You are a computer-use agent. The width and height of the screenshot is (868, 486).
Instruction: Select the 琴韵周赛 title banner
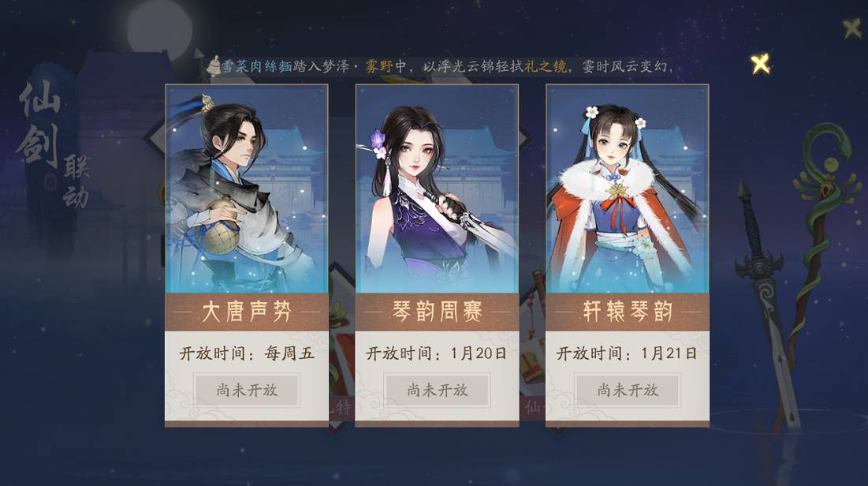coord(437,312)
